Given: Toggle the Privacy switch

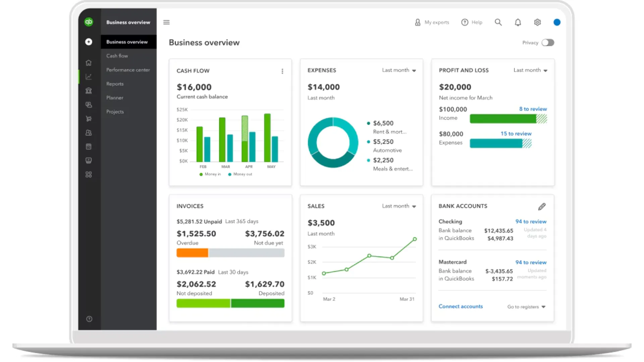Looking at the screenshot, I should [548, 43].
